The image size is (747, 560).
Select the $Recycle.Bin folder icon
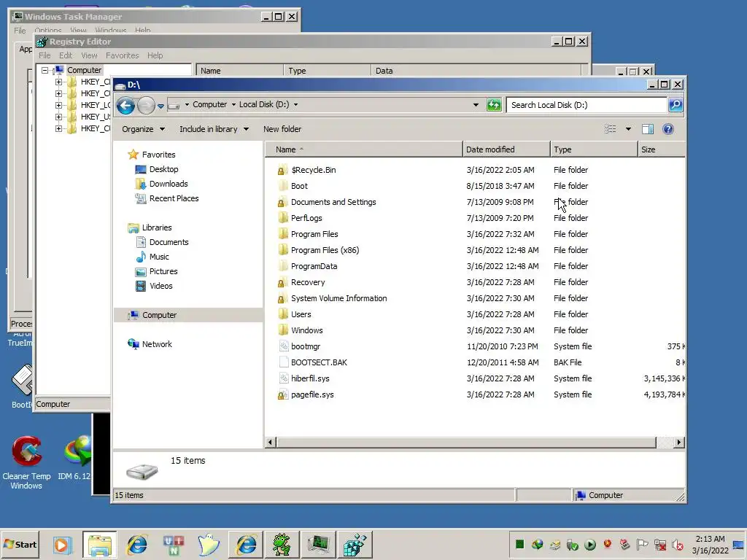282,170
